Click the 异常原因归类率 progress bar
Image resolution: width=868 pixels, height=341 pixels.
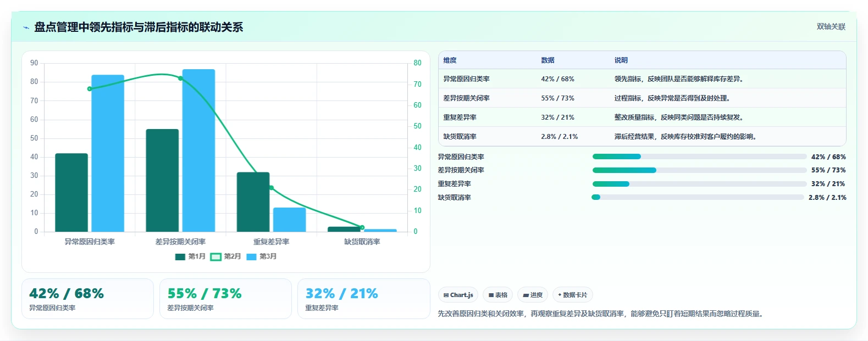[699, 157]
